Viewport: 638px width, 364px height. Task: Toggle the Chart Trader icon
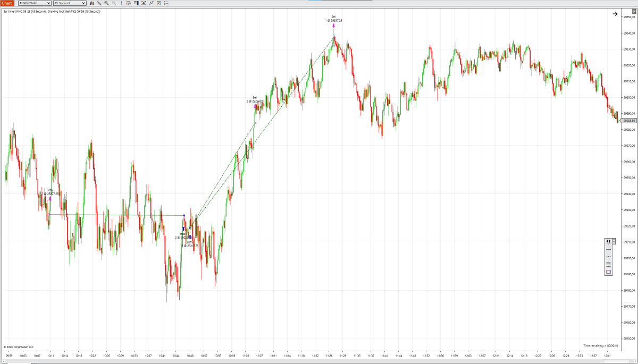point(136,3)
